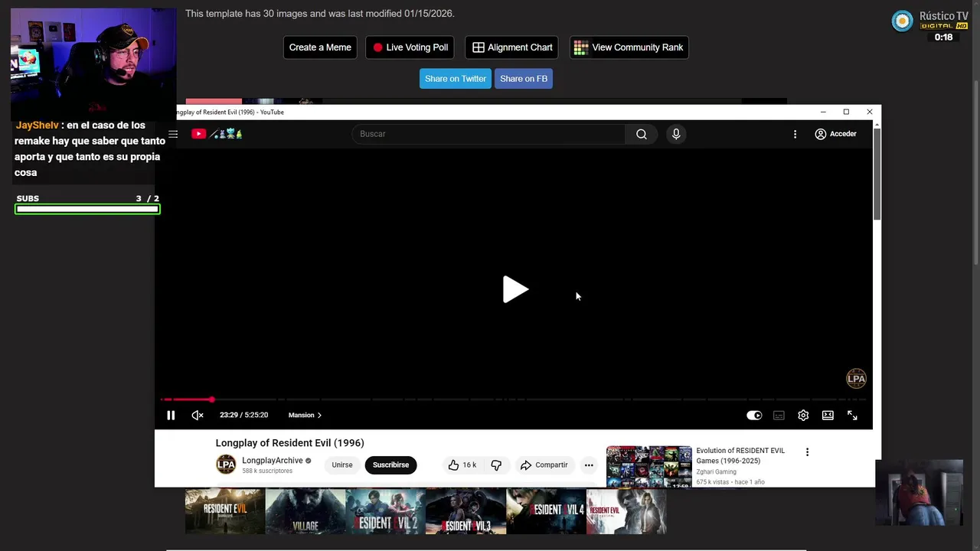The height and width of the screenshot is (551, 980).
Task: Click the YouTube search field Buscar
Action: click(x=488, y=134)
